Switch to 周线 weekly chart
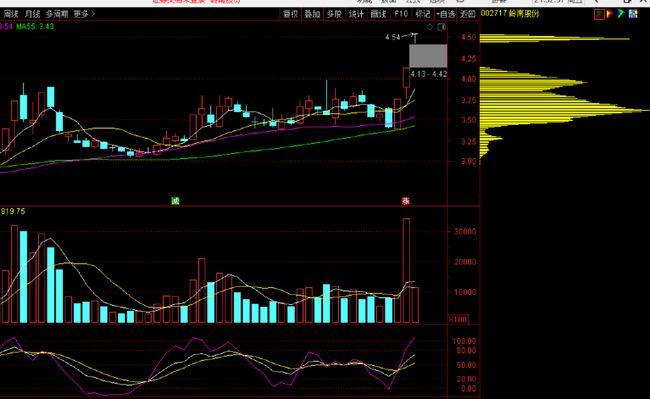This screenshot has width=650, height=399. [x=11, y=14]
